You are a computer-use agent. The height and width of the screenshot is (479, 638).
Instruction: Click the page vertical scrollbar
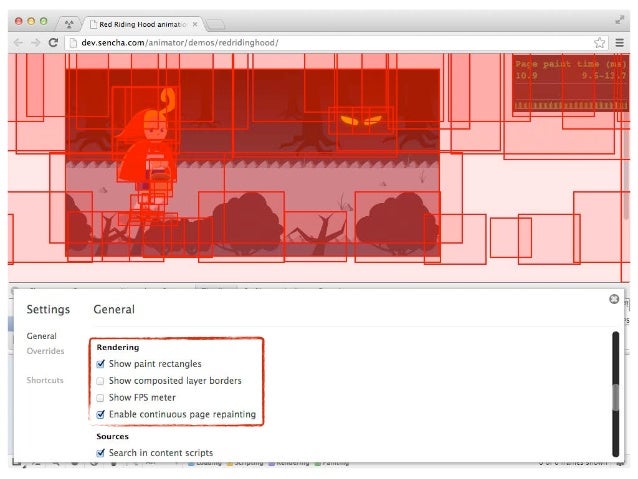click(x=626, y=168)
